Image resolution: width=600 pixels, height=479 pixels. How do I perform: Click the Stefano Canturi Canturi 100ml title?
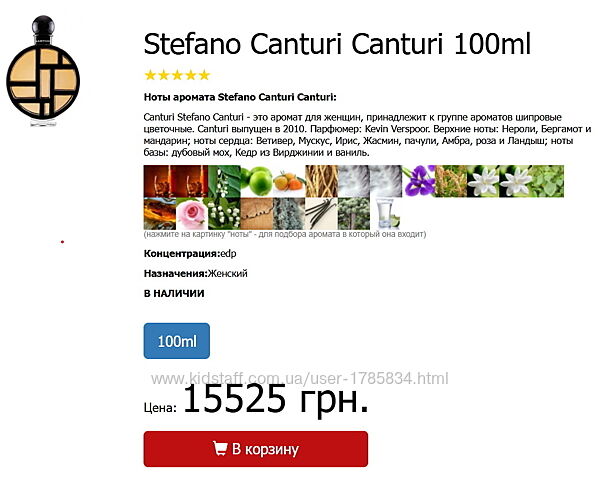337,44
